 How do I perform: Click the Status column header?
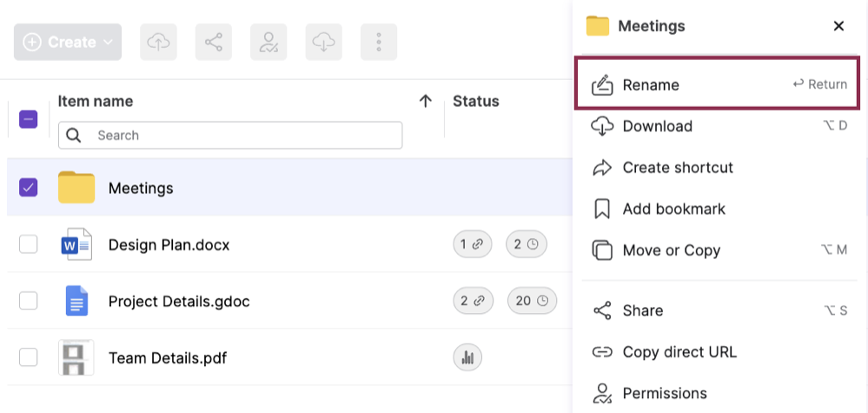pyautogui.click(x=476, y=102)
